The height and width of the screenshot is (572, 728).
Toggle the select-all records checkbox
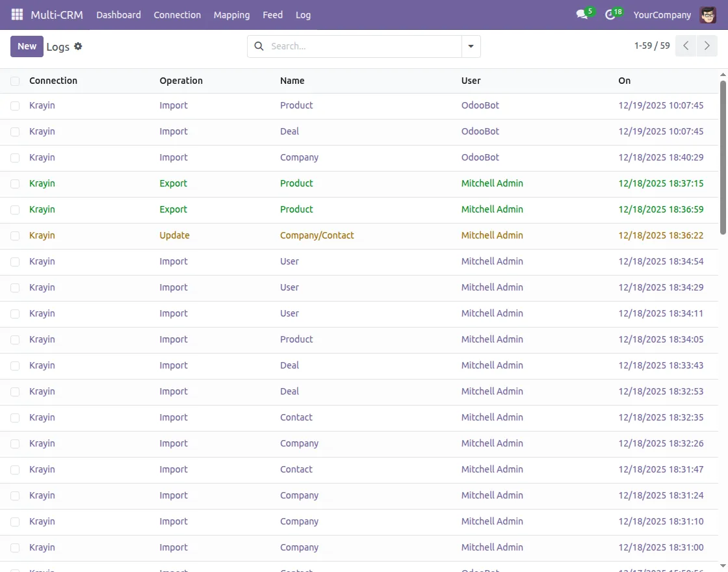14,81
